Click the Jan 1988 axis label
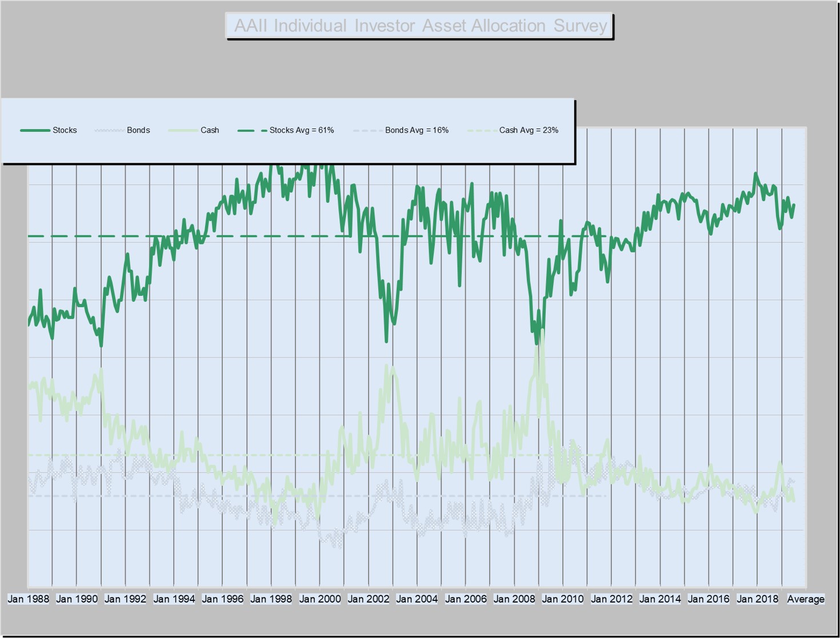The image size is (840, 638). click(x=28, y=599)
